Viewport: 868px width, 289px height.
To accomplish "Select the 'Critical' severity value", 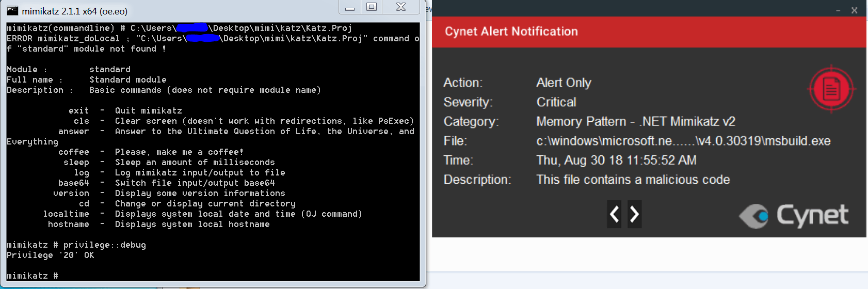I will pyautogui.click(x=556, y=102).
